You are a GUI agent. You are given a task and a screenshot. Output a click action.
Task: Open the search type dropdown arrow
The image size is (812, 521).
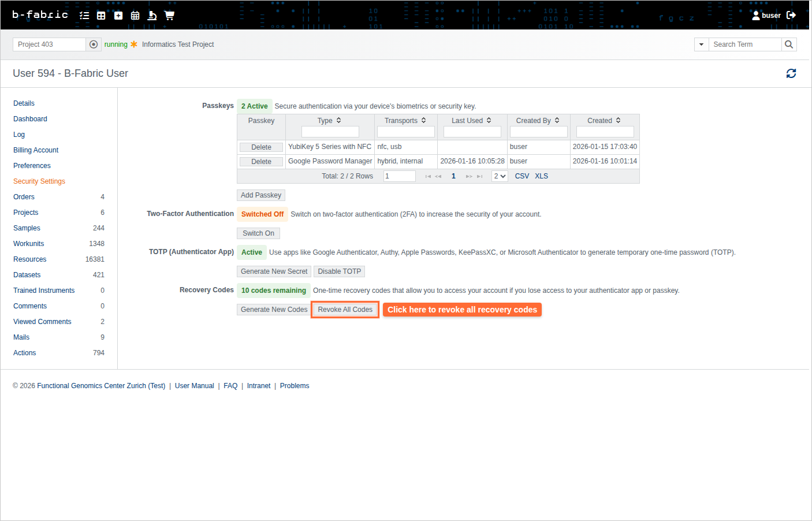[x=701, y=44]
